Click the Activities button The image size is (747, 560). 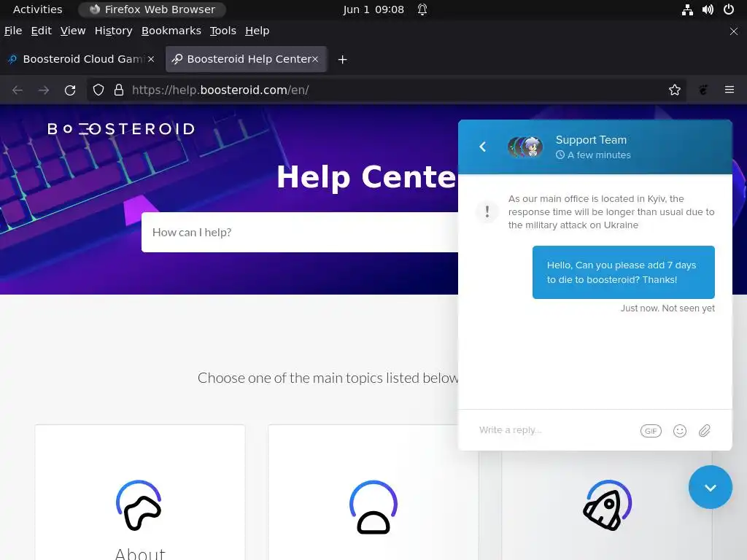tap(38, 9)
